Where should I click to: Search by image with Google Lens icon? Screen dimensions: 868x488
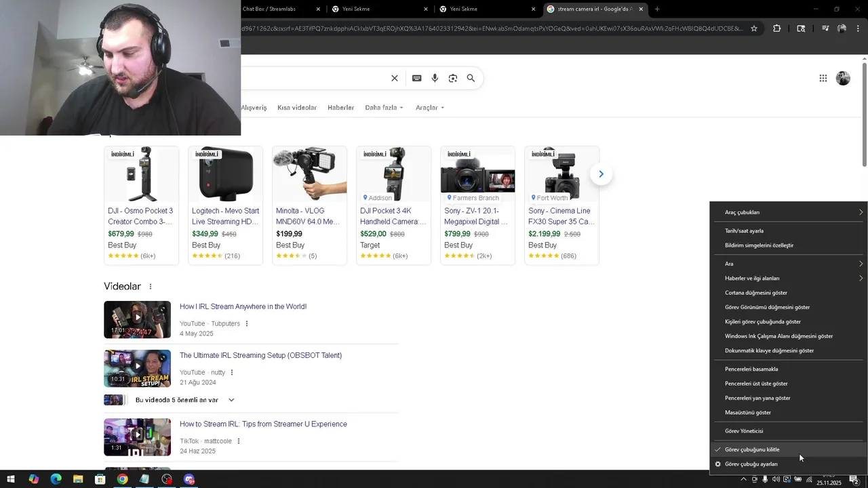coord(452,78)
